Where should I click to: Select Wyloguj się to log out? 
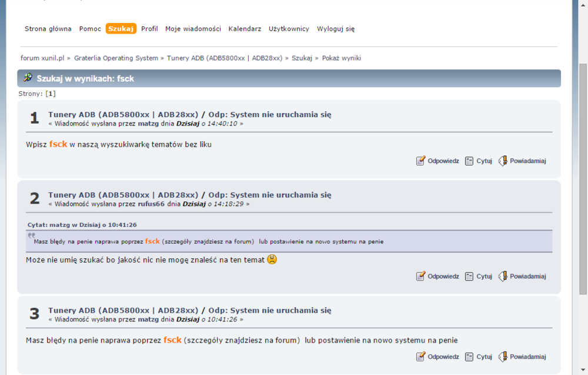coord(336,28)
